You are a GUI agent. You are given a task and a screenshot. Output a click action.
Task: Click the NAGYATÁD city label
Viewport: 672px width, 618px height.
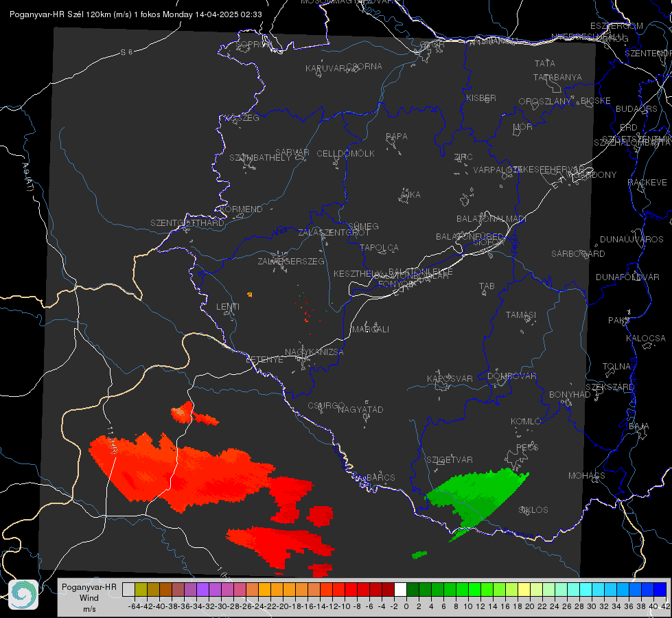[360, 409]
